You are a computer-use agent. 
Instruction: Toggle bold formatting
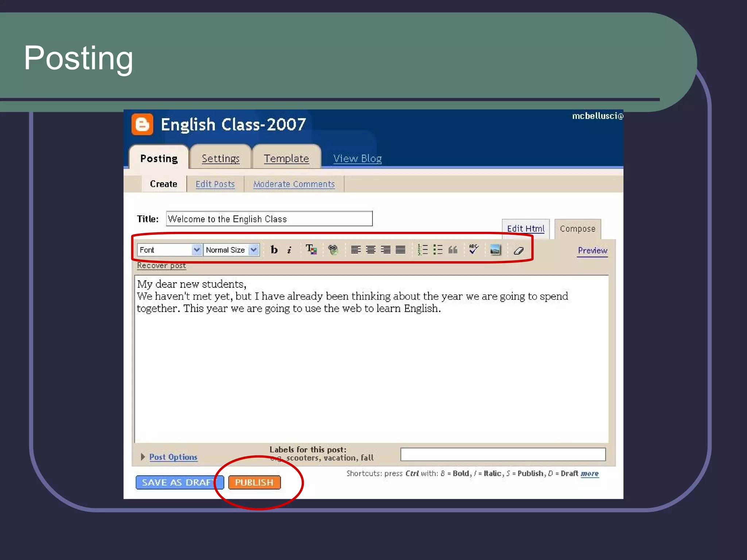tap(274, 250)
